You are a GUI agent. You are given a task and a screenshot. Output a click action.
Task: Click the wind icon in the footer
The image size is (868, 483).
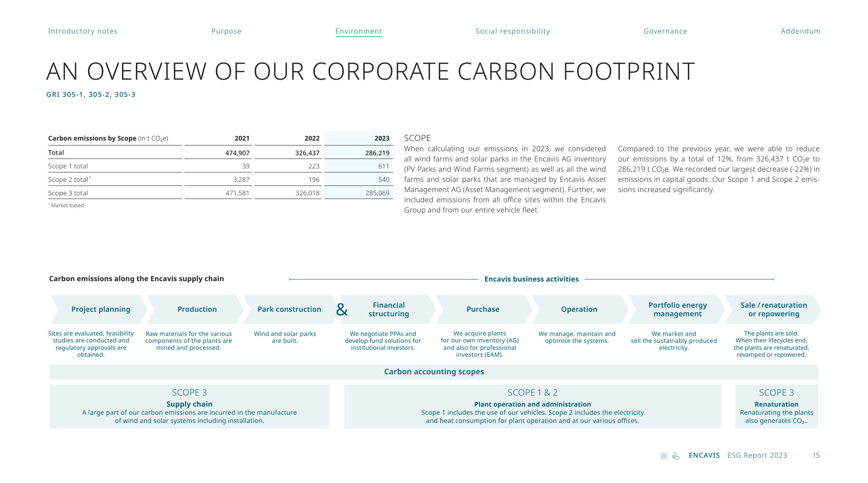click(x=676, y=456)
